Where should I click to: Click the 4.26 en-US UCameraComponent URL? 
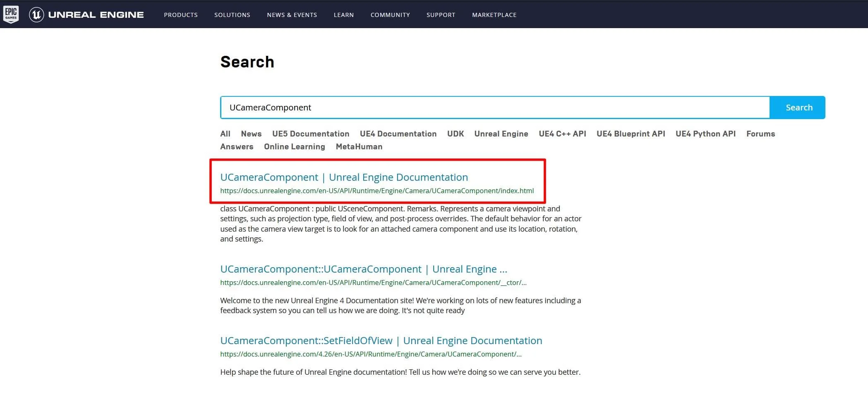click(371, 354)
